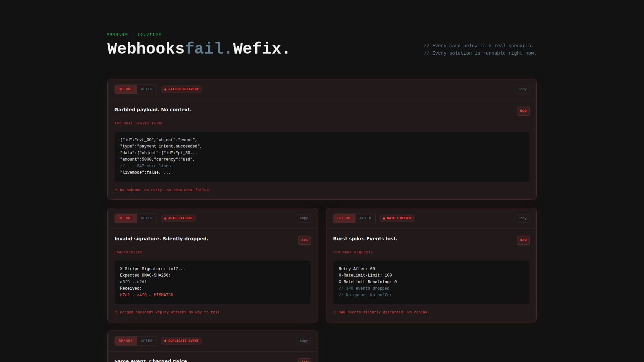Copy the Garbled payload code snippet
644x362 pixels.
522,89
